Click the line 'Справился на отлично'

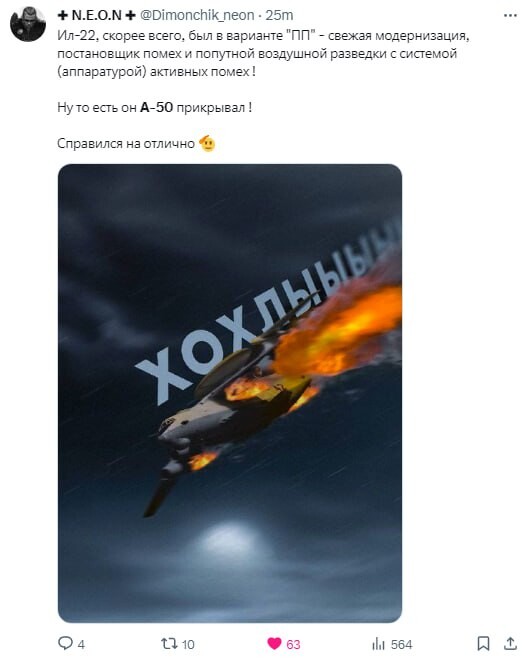click(125, 144)
